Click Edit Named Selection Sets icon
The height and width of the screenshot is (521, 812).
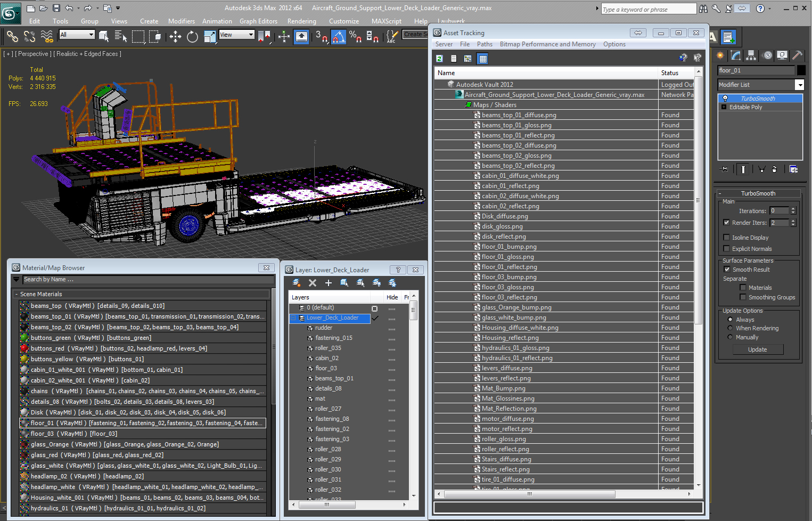coord(392,36)
